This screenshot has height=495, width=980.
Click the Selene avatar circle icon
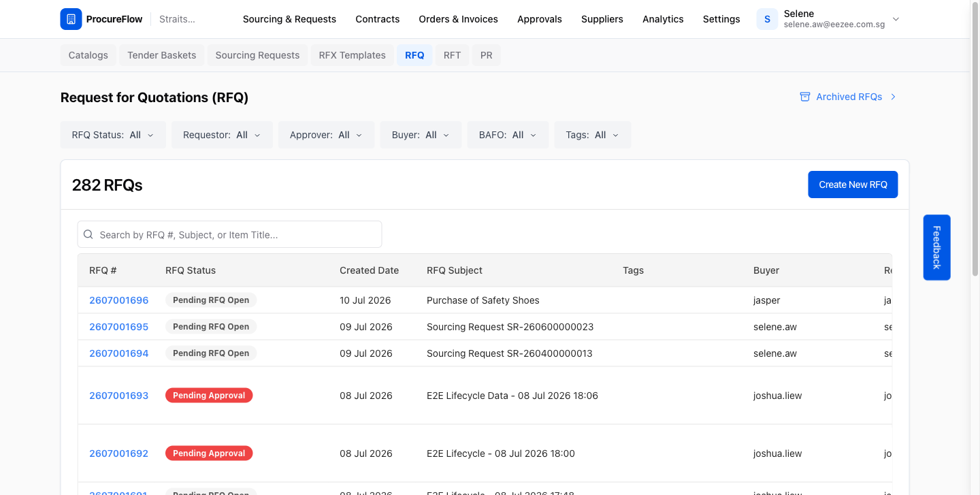(x=767, y=19)
